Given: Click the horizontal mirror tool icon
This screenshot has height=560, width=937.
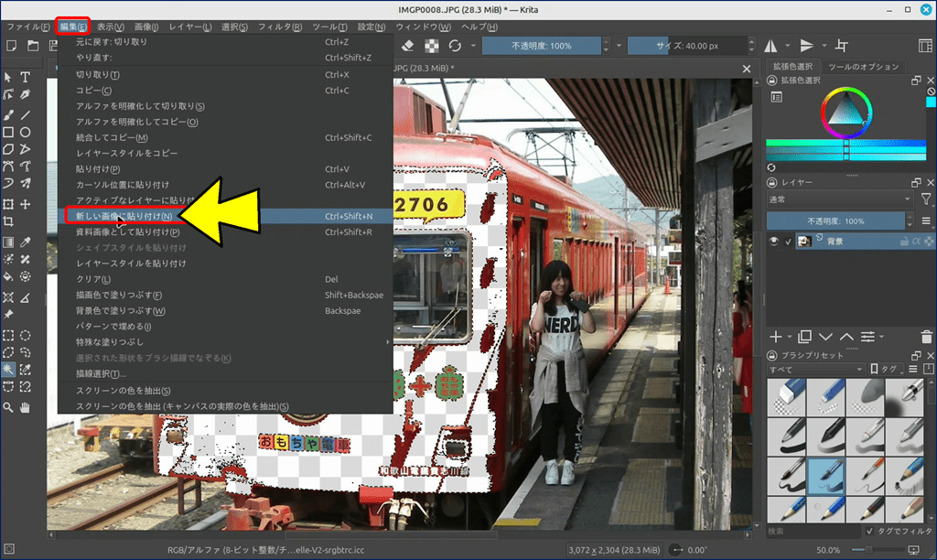Looking at the screenshot, I should click(770, 46).
